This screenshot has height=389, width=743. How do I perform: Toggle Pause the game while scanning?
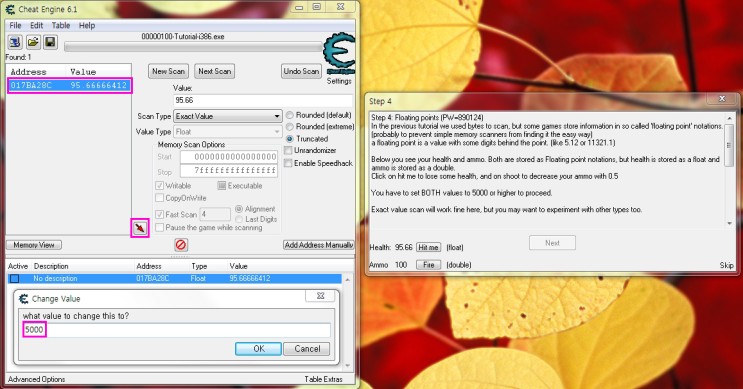tap(160, 227)
